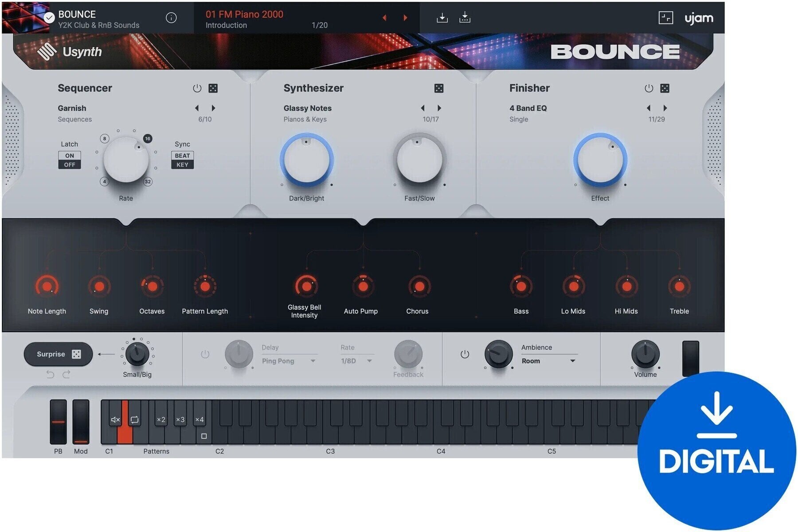Image resolution: width=798 pixels, height=532 pixels.
Task: Click the Treble EQ knob
Action: click(679, 286)
